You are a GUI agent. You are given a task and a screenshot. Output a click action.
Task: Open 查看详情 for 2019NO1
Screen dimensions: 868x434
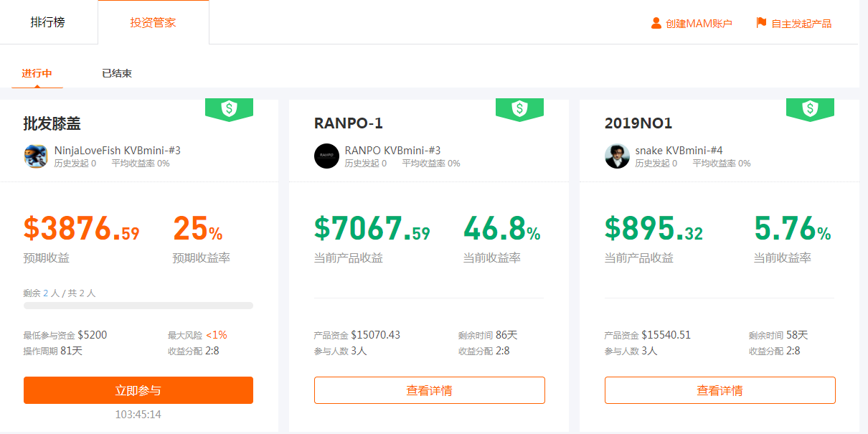(x=720, y=390)
